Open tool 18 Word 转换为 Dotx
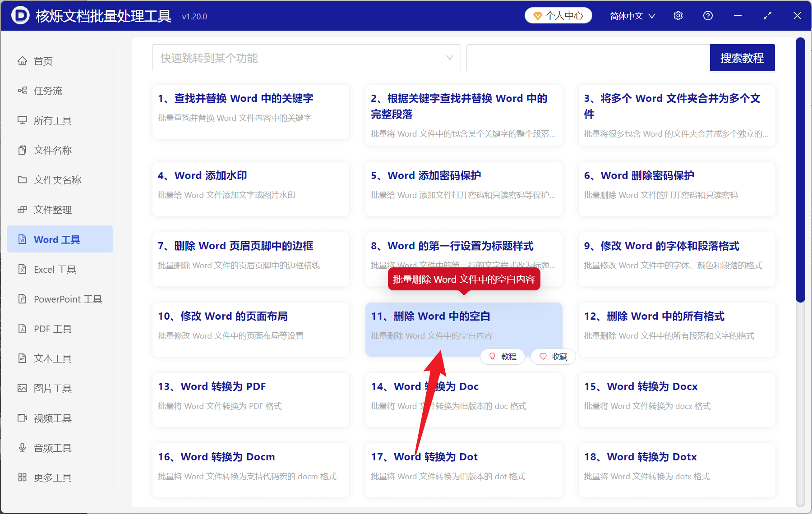This screenshot has width=812, height=514. (677, 470)
